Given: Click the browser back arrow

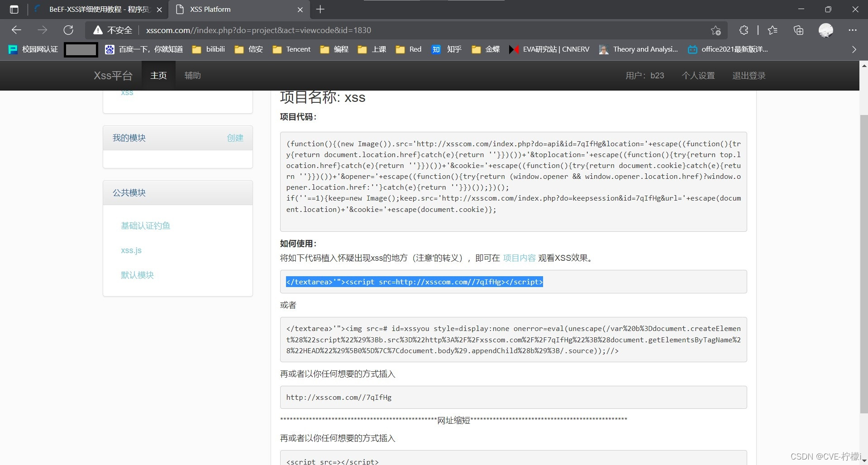Looking at the screenshot, I should pyautogui.click(x=16, y=30).
